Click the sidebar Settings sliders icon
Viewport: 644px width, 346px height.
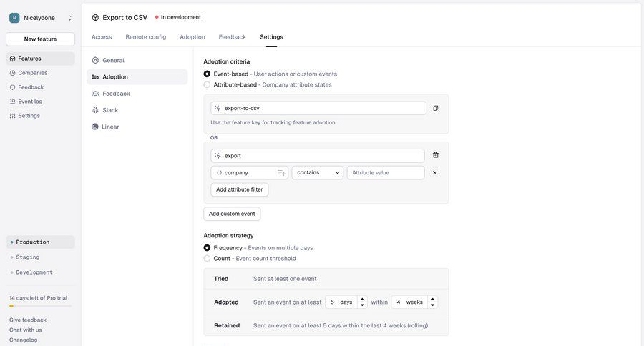point(12,116)
